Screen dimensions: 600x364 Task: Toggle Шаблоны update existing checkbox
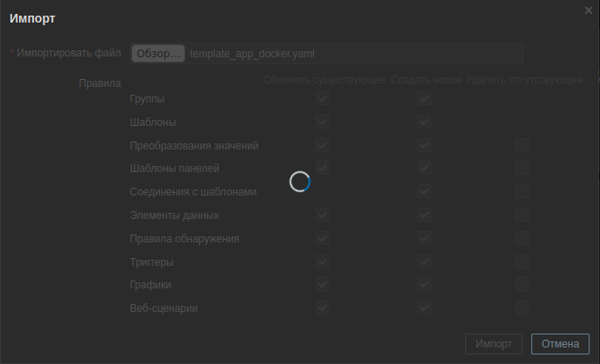[323, 122]
